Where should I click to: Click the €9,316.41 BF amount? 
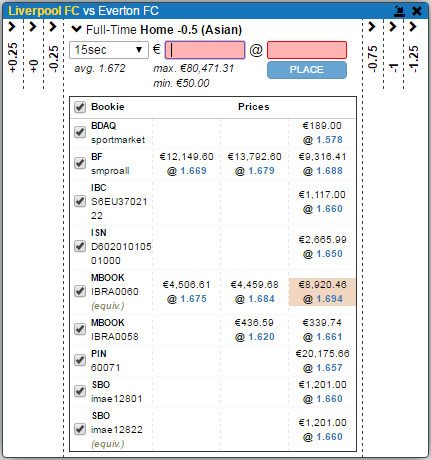click(322, 157)
